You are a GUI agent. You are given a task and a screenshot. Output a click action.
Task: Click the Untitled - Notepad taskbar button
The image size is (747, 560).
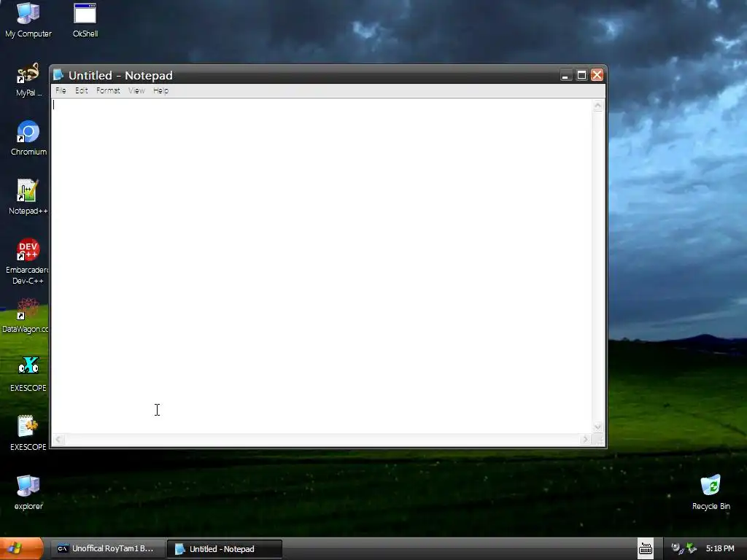pos(225,548)
